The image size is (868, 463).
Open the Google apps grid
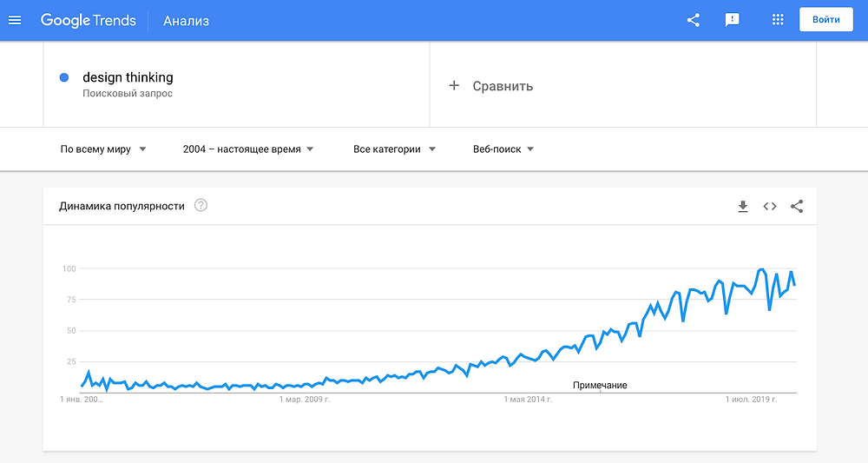click(x=778, y=20)
